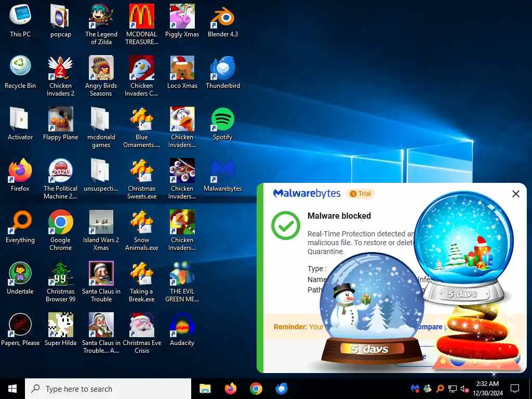
Task: Open File Explorer from taskbar
Action: pos(205,389)
